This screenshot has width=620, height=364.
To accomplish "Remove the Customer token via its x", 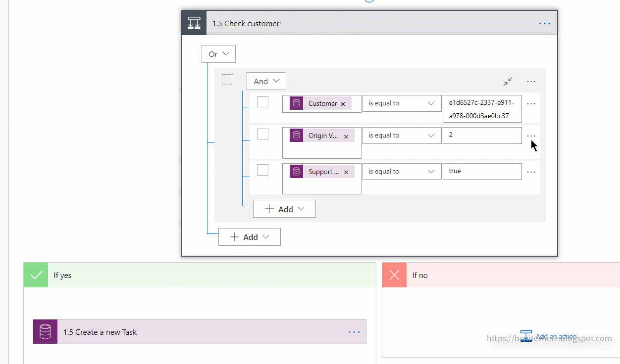I will pos(343,104).
